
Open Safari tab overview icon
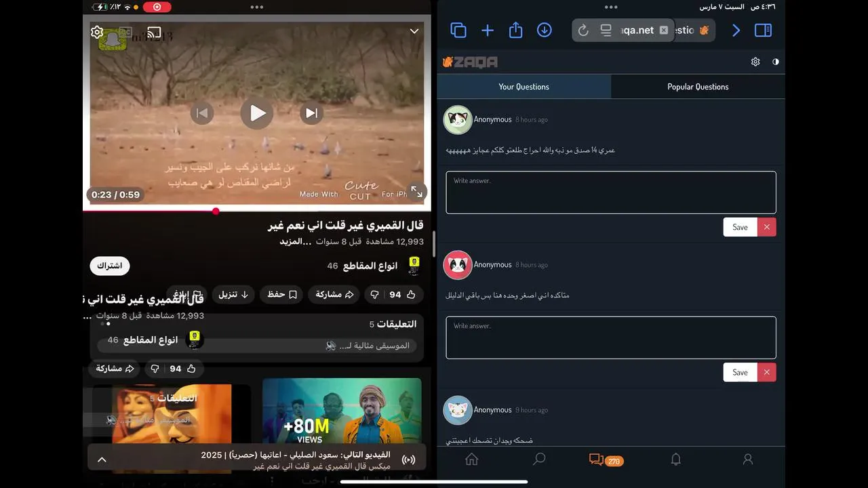458,30
